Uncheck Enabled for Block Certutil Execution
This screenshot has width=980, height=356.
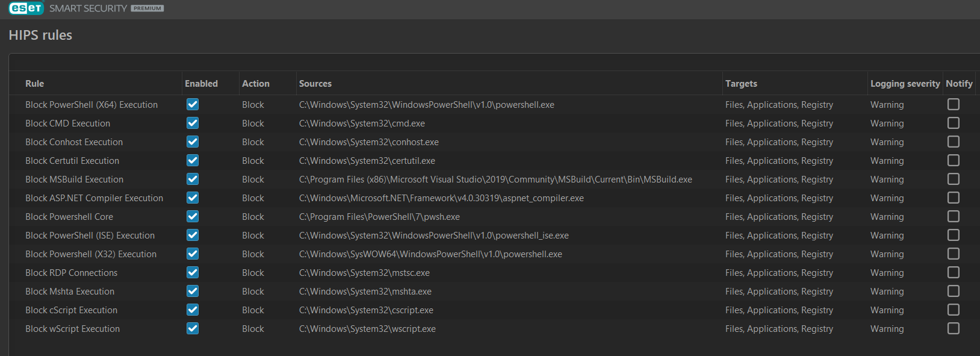click(x=193, y=160)
